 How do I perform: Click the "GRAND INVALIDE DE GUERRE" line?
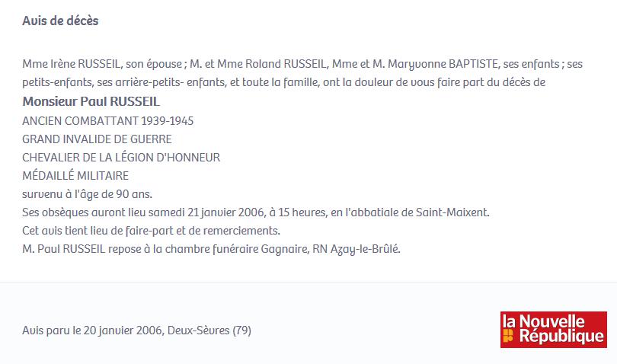pyautogui.click(x=97, y=139)
